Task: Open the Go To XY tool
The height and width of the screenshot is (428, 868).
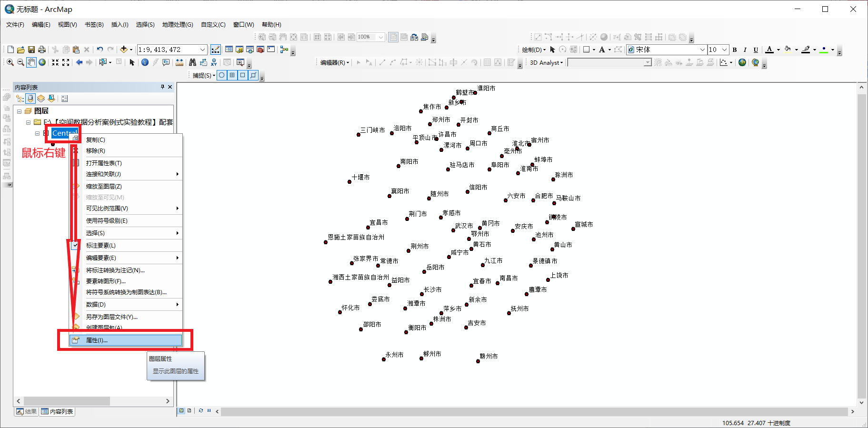Action: point(214,62)
